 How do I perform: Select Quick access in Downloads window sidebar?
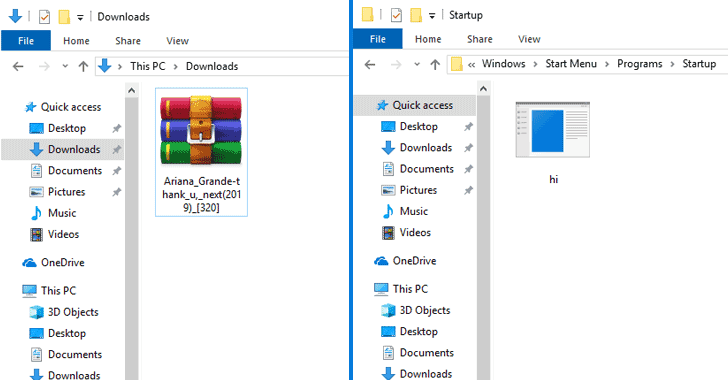63,107
